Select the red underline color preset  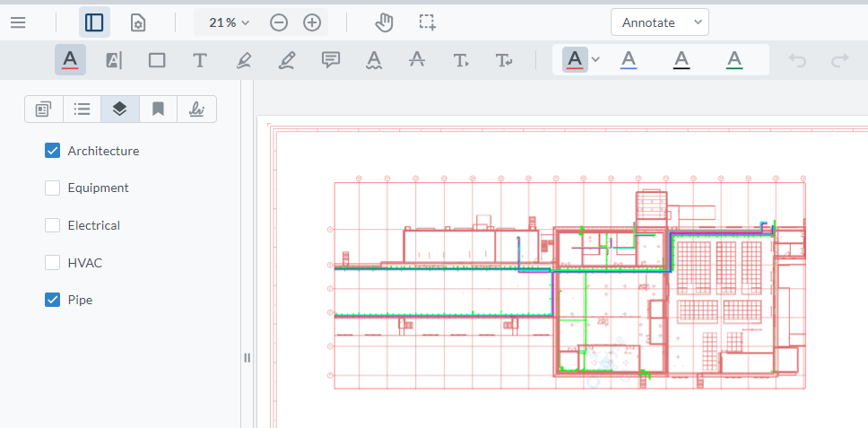(x=575, y=60)
